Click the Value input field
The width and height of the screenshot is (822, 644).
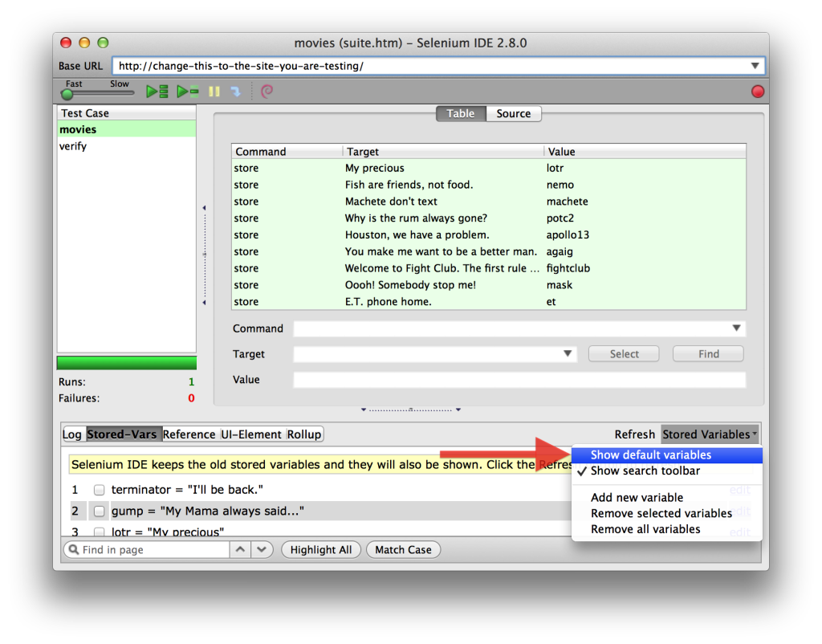(519, 380)
